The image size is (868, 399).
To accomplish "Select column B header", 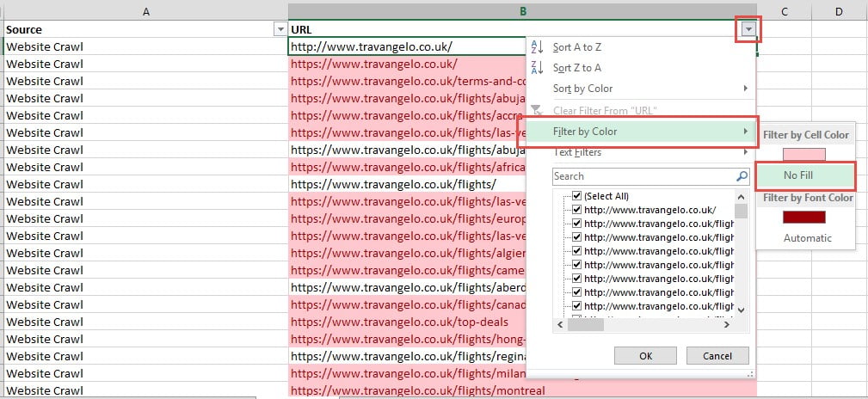I will pos(522,11).
